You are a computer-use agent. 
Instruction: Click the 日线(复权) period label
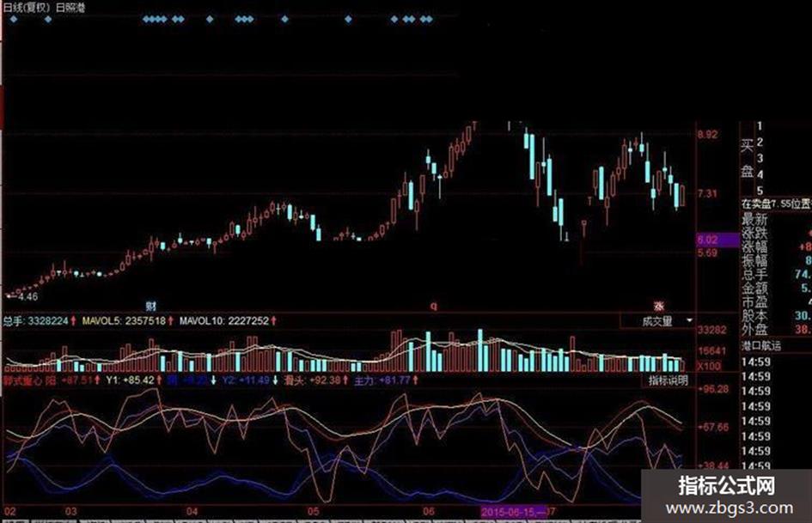click(x=26, y=7)
